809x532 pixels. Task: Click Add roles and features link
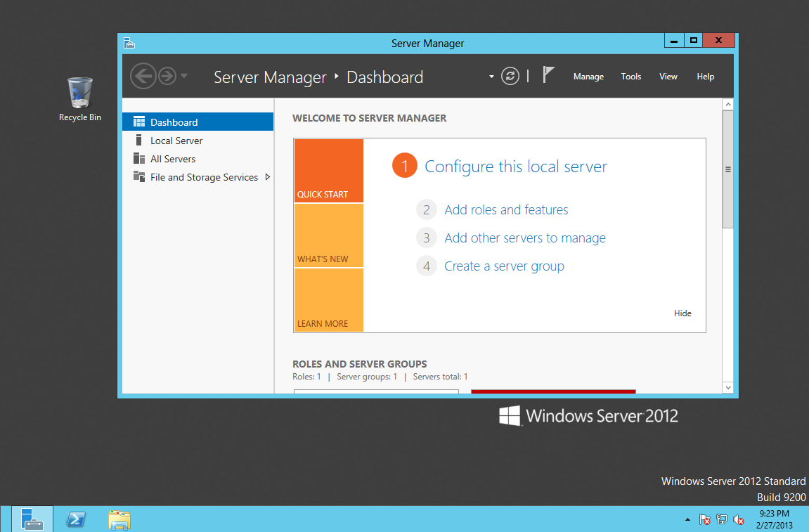pyautogui.click(x=506, y=209)
